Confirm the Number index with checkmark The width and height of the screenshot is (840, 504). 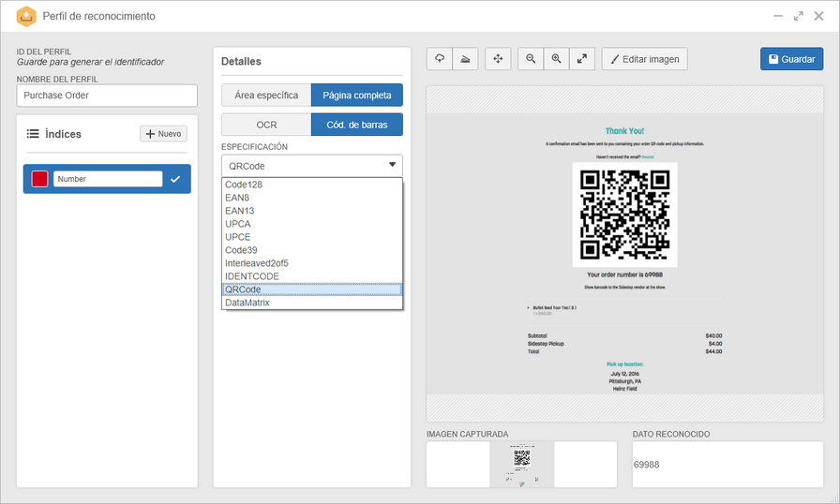(175, 179)
